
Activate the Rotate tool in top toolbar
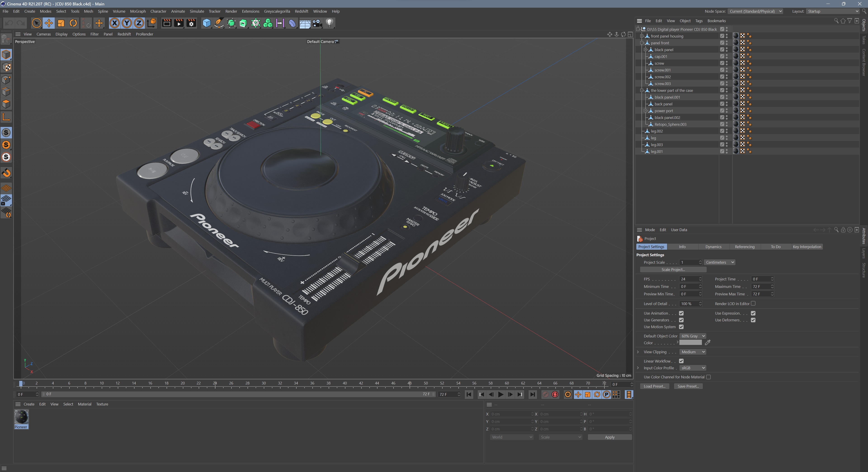point(73,23)
